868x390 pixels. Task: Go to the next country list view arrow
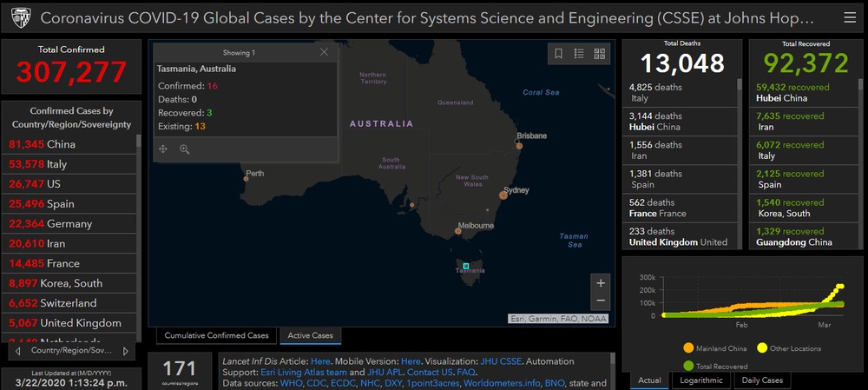[x=125, y=351]
